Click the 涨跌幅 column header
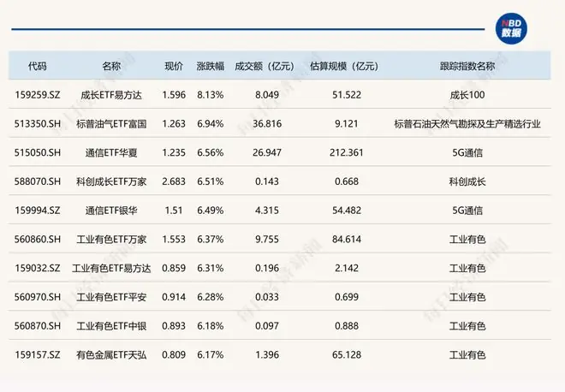565x392 pixels. point(211,66)
